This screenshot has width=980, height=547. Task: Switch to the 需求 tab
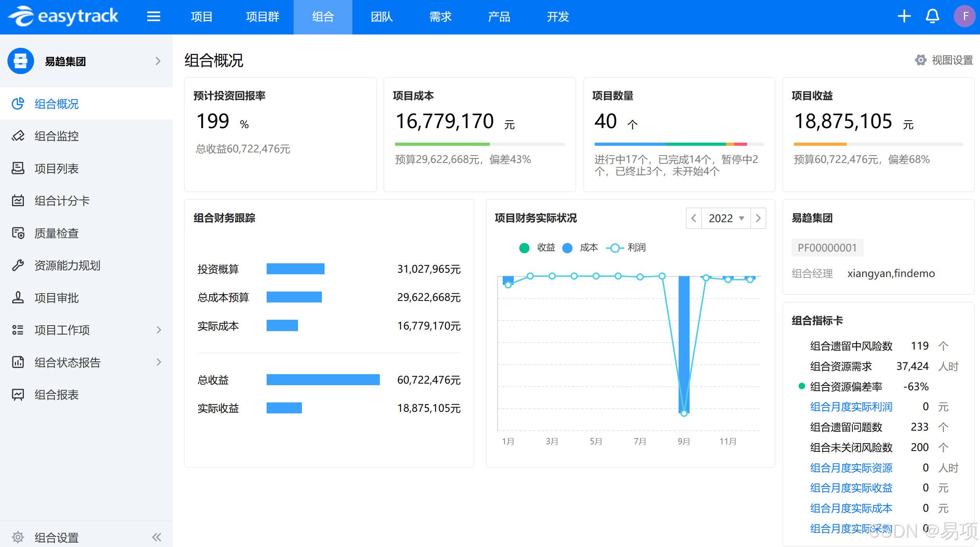440,16
